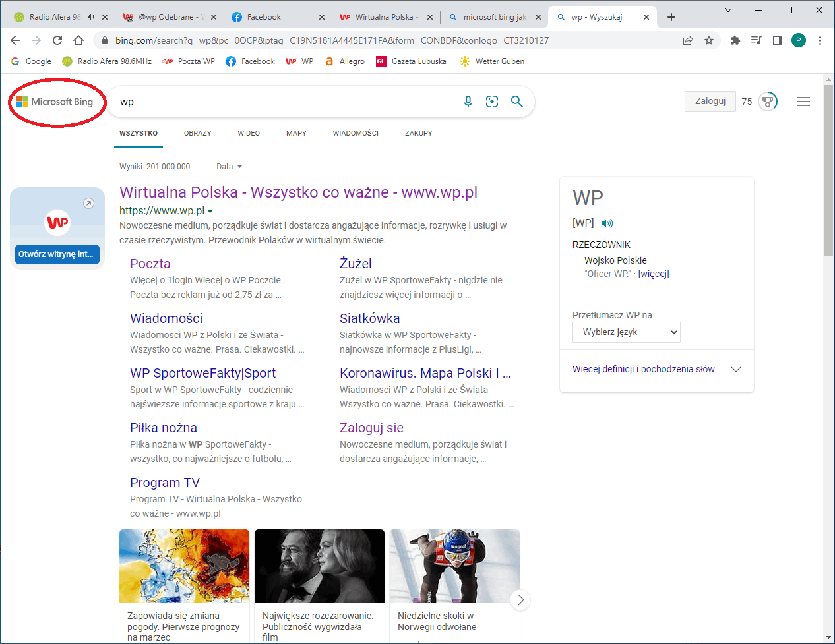Open Microsoft Rewards trophy icon
Viewport: 835px width, 644px height.
(x=768, y=102)
